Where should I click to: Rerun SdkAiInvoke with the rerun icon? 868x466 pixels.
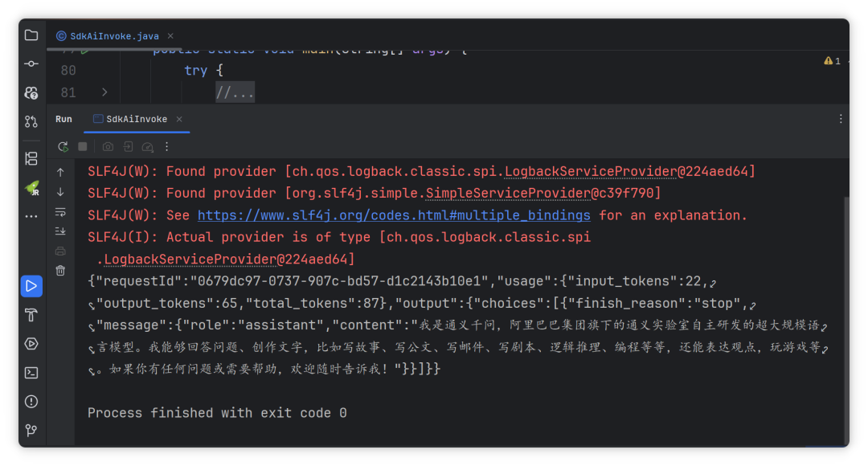(x=63, y=147)
